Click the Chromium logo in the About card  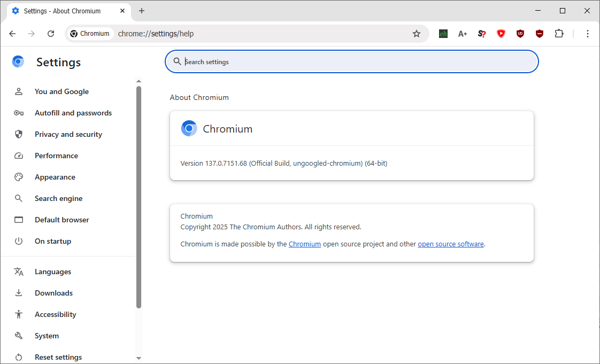click(x=189, y=128)
